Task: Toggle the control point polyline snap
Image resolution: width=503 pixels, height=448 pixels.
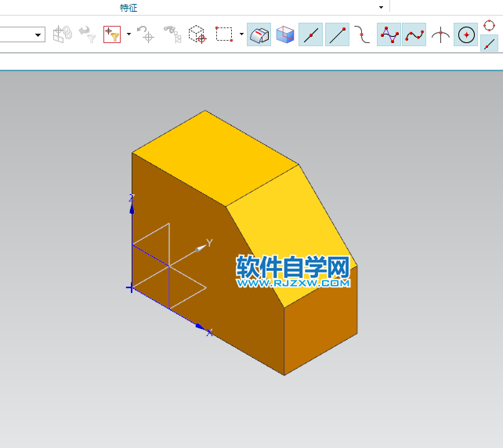Action: 389,35
